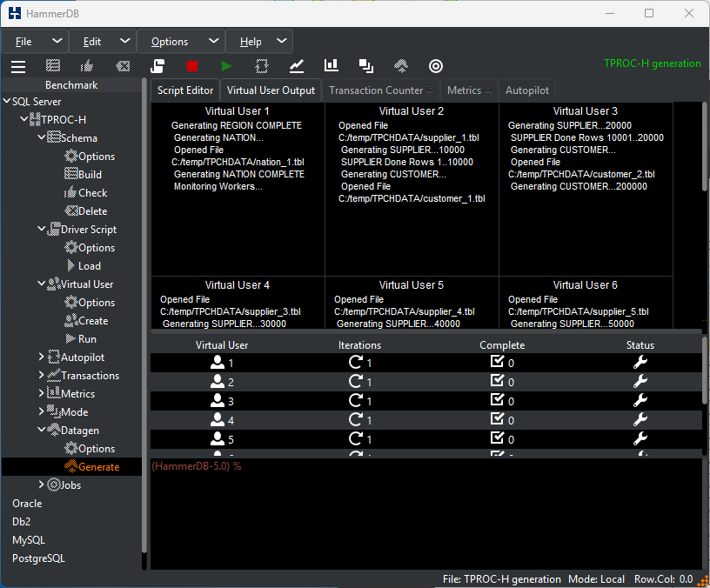Click the Delete Schema toolbar icon
The height and width of the screenshot is (588, 710).
click(x=123, y=66)
